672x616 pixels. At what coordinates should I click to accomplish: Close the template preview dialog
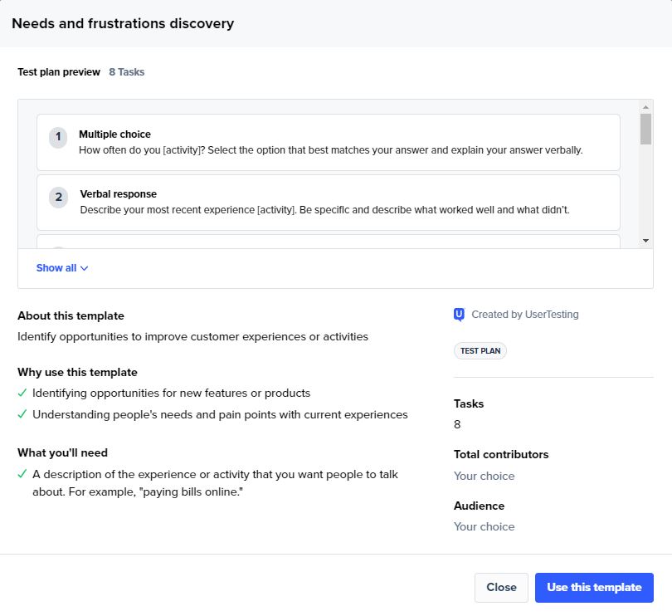[501, 587]
